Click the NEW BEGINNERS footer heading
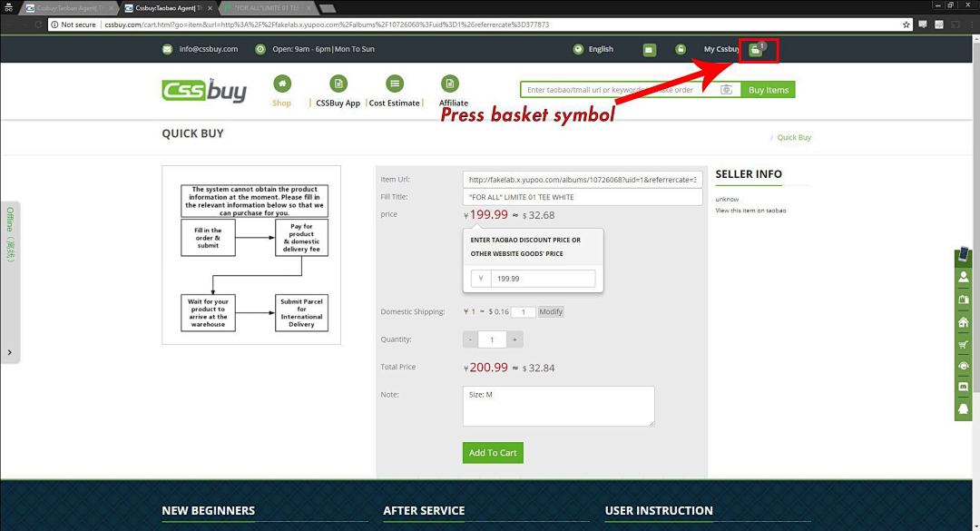Image resolution: width=980 pixels, height=531 pixels. (208, 510)
